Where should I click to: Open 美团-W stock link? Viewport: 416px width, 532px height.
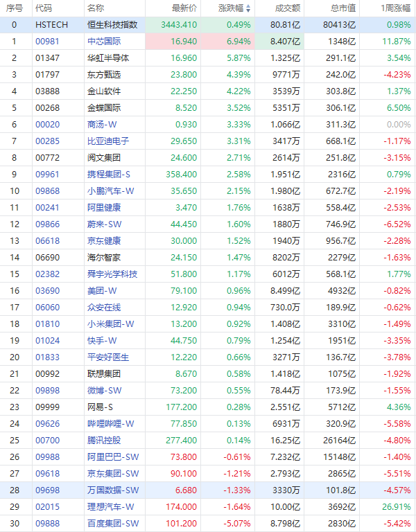(x=102, y=291)
